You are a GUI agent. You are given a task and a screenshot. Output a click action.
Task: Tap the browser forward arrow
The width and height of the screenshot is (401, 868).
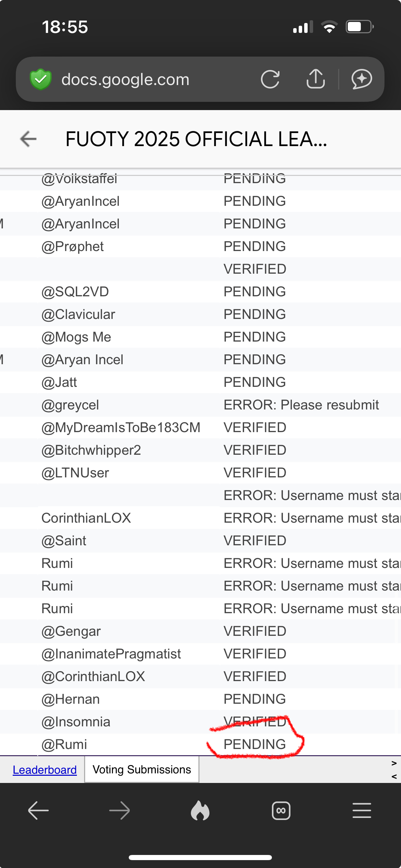pos(119,811)
